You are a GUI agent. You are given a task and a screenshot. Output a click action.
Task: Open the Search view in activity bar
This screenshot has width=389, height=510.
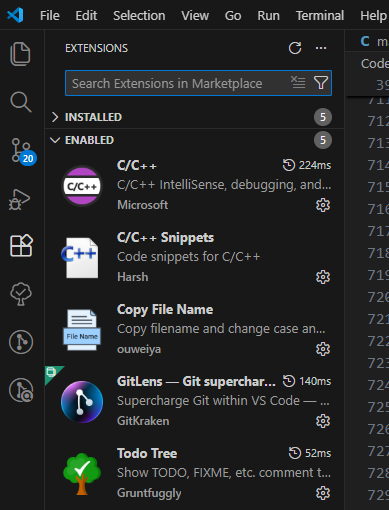[21, 102]
